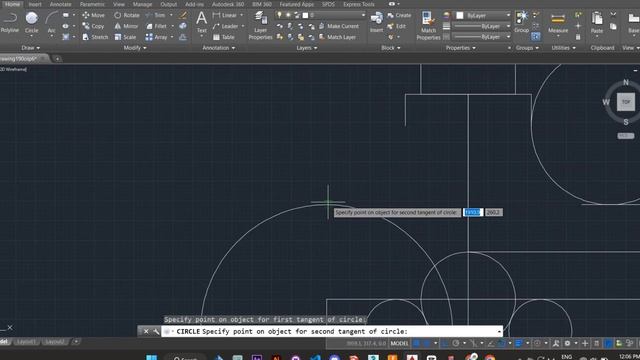Click the Insert block icon
The image size is (640, 360).
(376, 22)
